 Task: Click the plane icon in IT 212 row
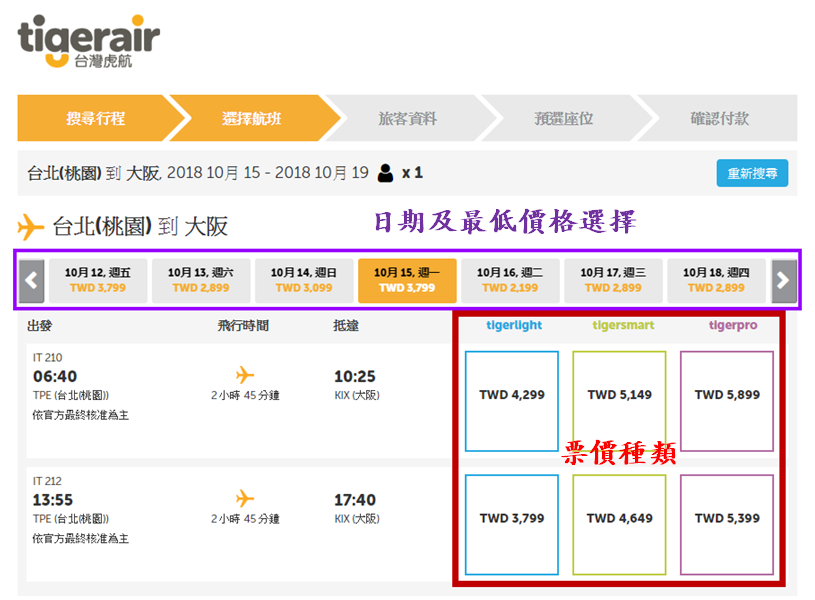point(245,498)
